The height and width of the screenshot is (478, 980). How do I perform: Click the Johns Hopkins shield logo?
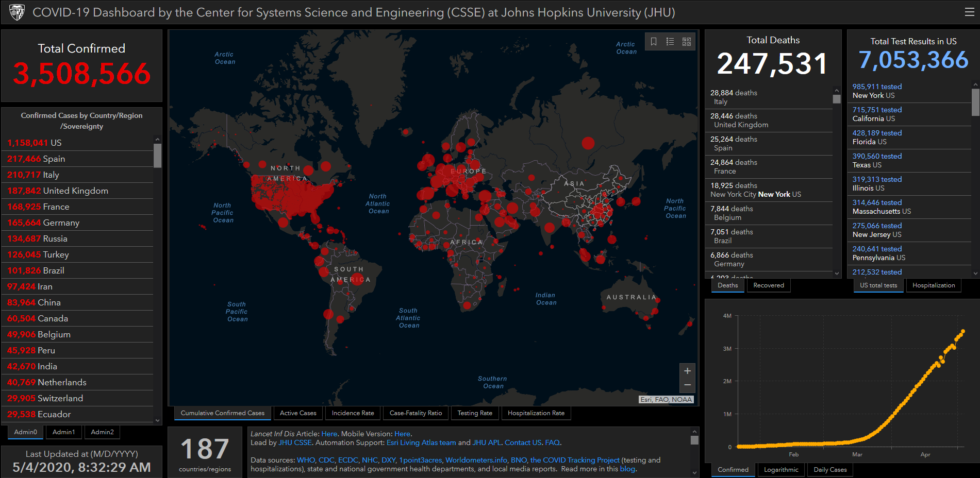tap(17, 12)
